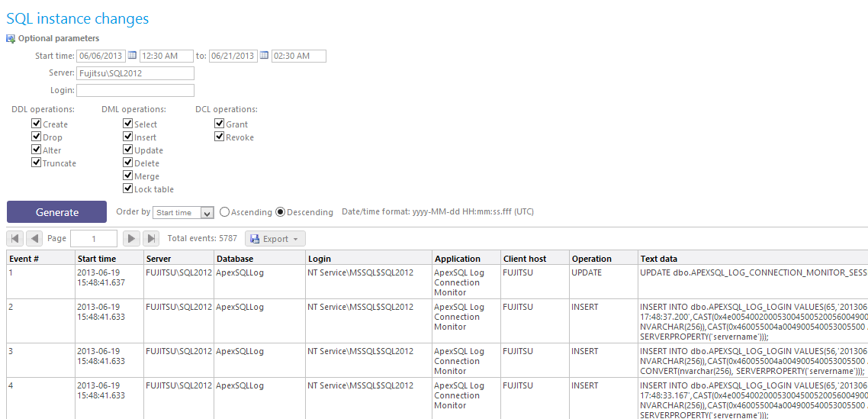Viewport: 868px width, 419px height.
Task: Click event number 2 cell
Action: pyautogui.click(x=40, y=321)
